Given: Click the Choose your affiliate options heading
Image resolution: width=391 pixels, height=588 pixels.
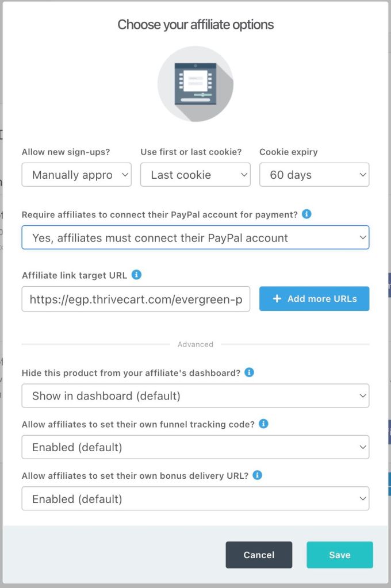Looking at the screenshot, I should pos(195,25).
